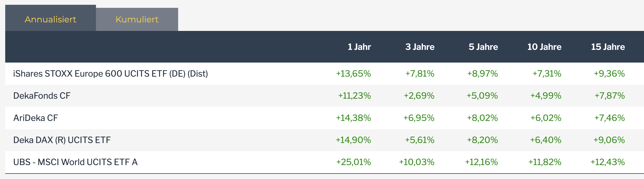Open iShares STOXX Europe 600 UCITS ETF
Image resolution: width=644 pixels, height=179 pixels.
(x=110, y=74)
